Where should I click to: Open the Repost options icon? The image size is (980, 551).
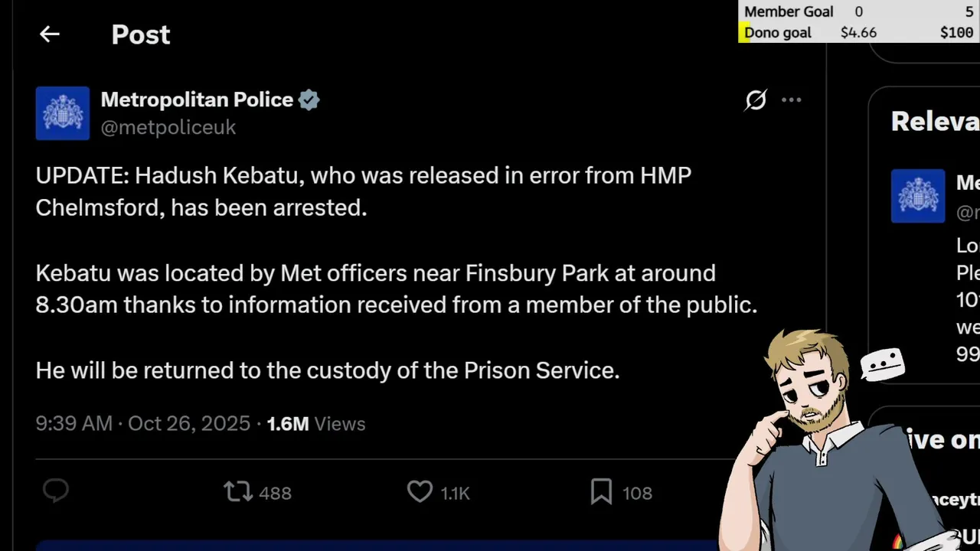238,492
